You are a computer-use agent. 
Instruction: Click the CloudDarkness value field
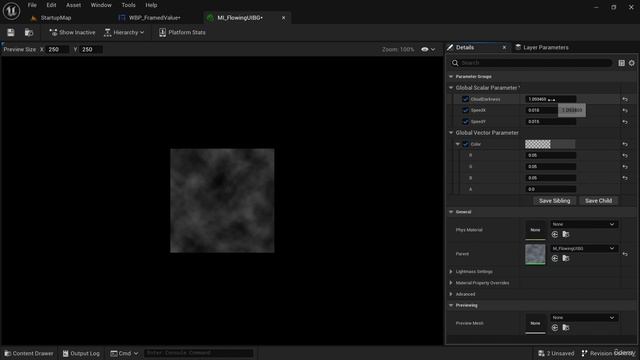point(550,99)
